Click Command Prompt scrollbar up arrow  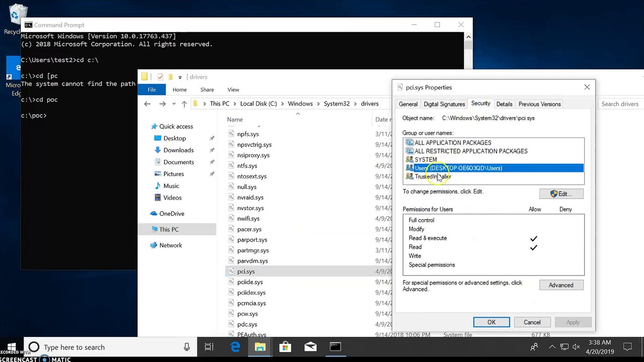pos(468,37)
